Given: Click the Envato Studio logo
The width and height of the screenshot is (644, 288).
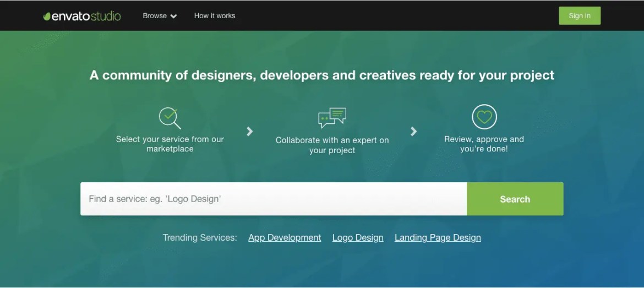Looking at the screenshot, I should coord(82,16).
